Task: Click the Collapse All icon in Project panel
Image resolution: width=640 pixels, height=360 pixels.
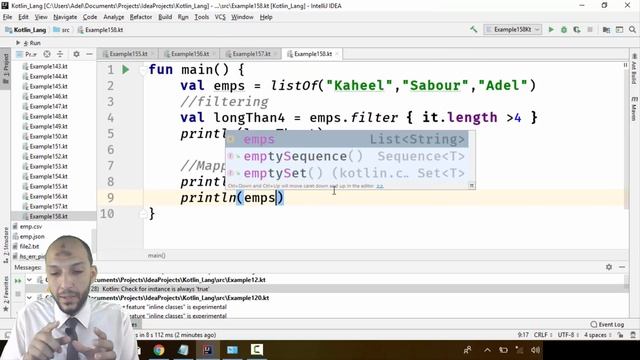Action: click(x=60, y=54)
